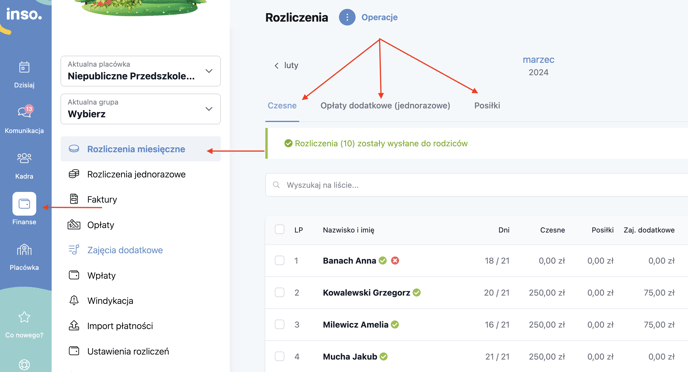Viewport: 688px width, 372px height.
Task: Go back to previous month luty
Action: 286,65
